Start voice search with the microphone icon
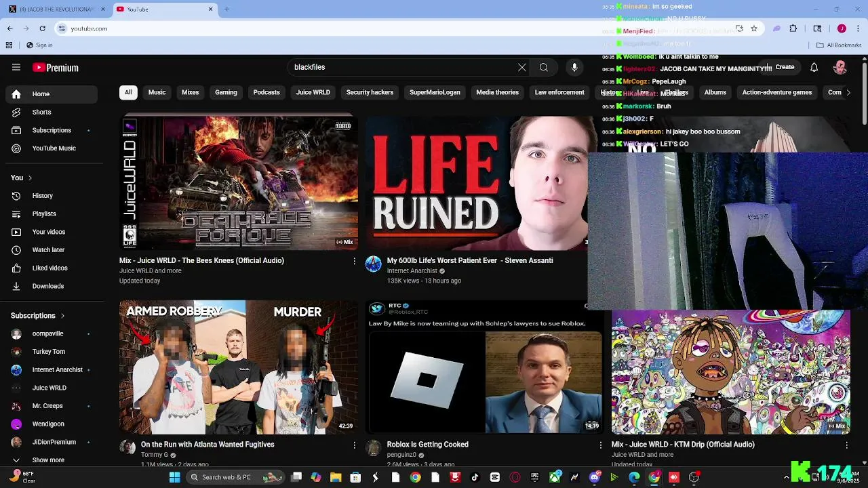Viewport: 868px width, 488px height. (574, 67)
